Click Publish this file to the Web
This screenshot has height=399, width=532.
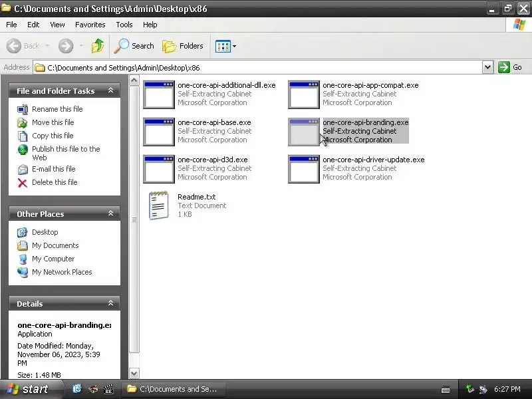(66, 153)
